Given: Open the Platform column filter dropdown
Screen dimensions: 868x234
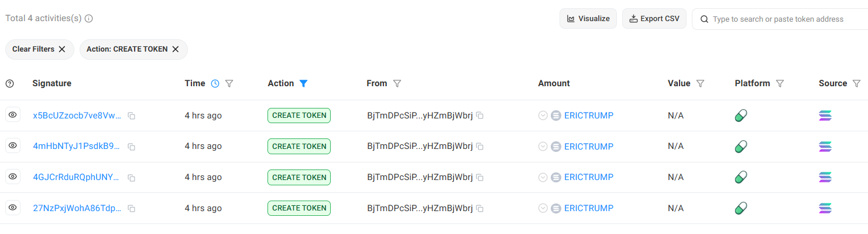Looking at the screenshot, I should (780, 84).
